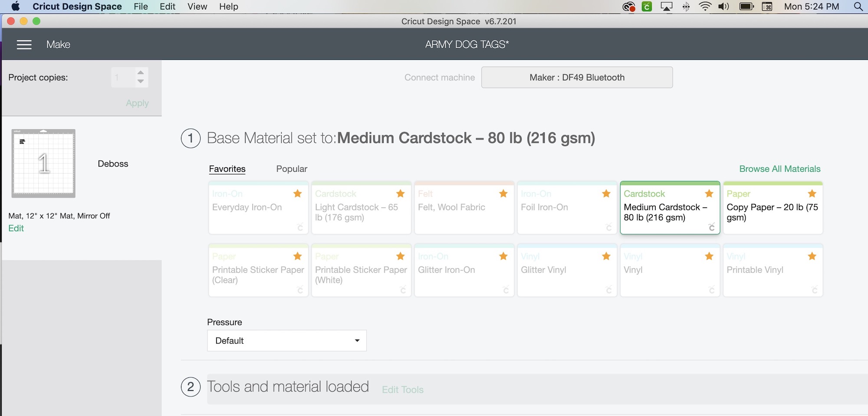This screenshot has height=416, width=868.
Task: Toggle favorite star on Felt, Wool Fabric
Action: 503,193
